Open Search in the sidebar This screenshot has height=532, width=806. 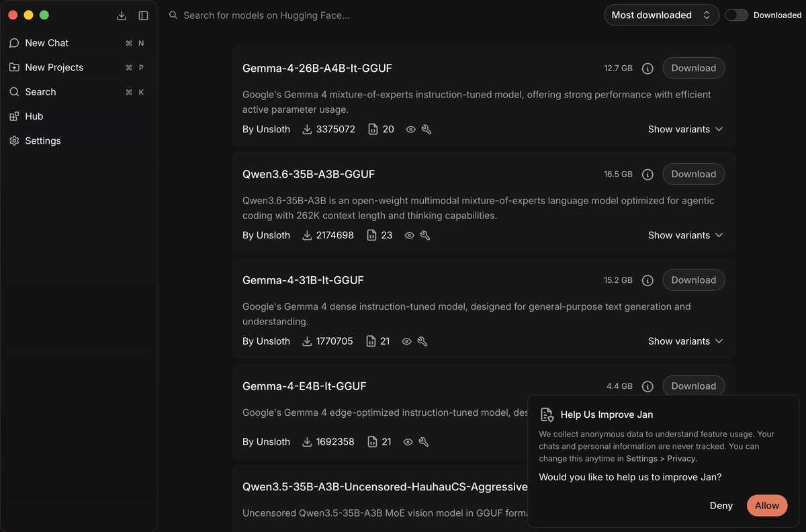78,92
